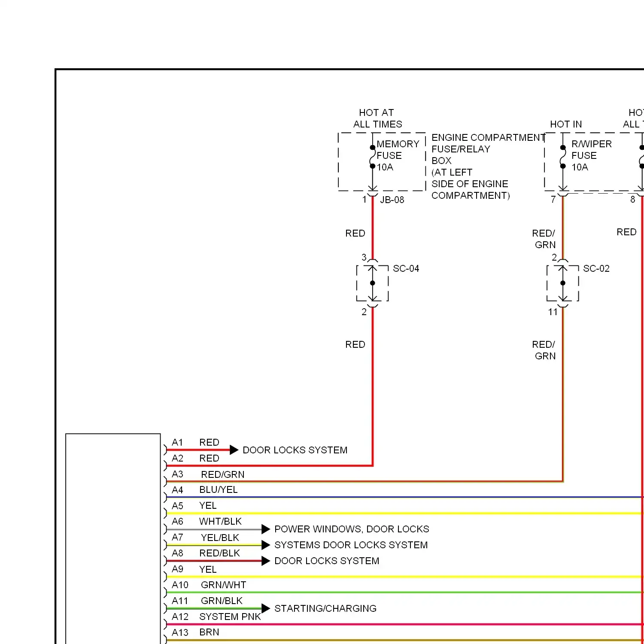Image resolution: width=644 pixels, height=644 pixels.
Task: Click pin number 8 under fuse box
Action: 632,200
